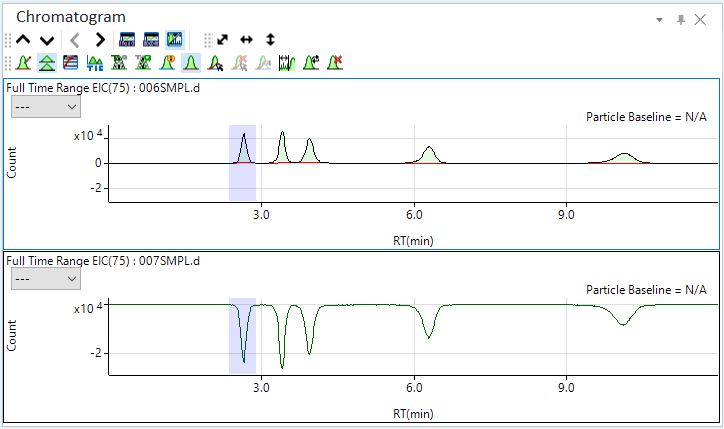Click the first toolbar's drag grip handle

[x=8, y=40]
